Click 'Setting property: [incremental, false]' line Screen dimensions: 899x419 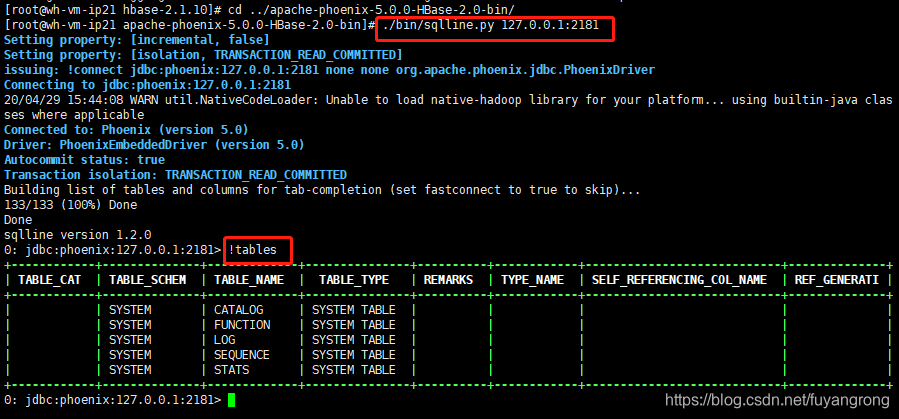[136, 40]
